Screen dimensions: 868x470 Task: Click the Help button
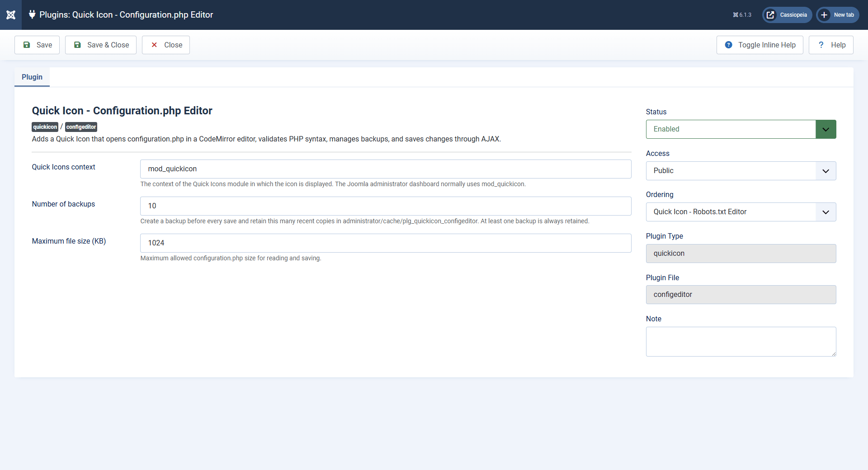831,45
